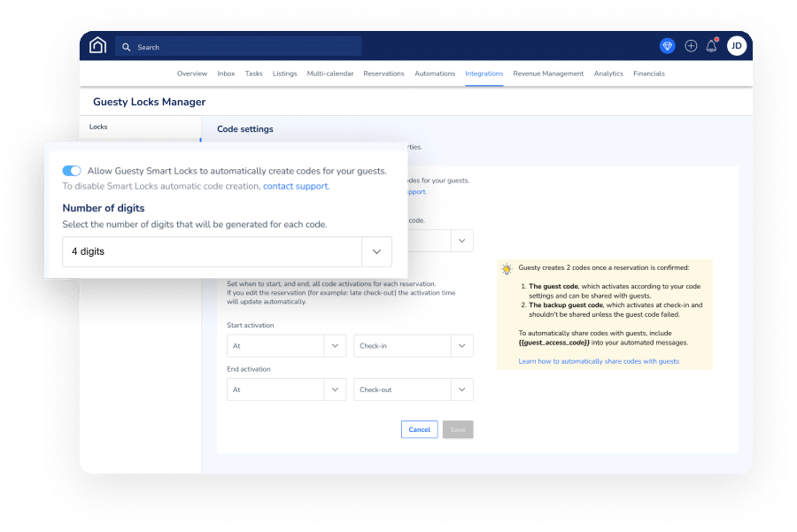Open the notifications bell icon

[712, 46]
